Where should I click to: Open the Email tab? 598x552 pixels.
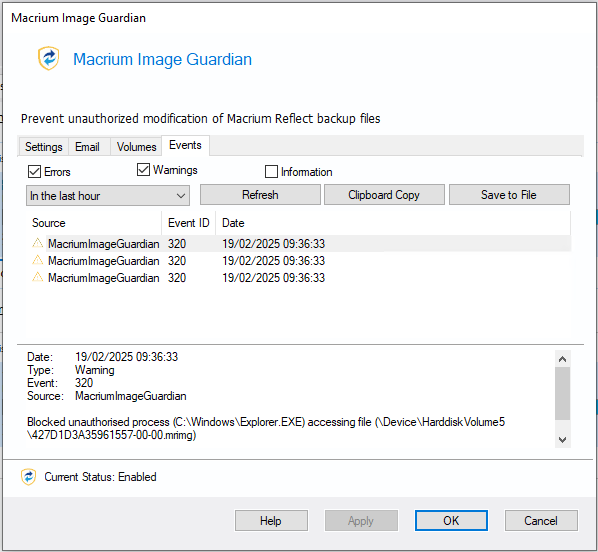tap(87, 147)
